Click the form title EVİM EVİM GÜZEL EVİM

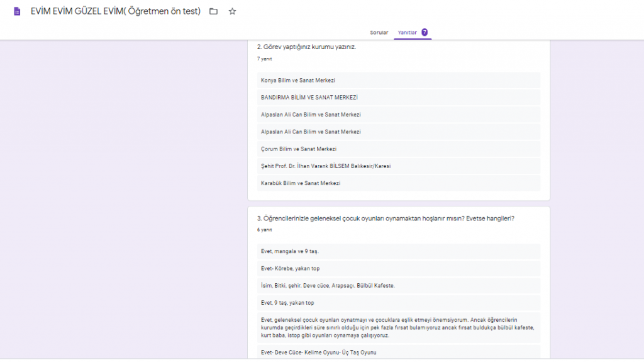[116, 11]
